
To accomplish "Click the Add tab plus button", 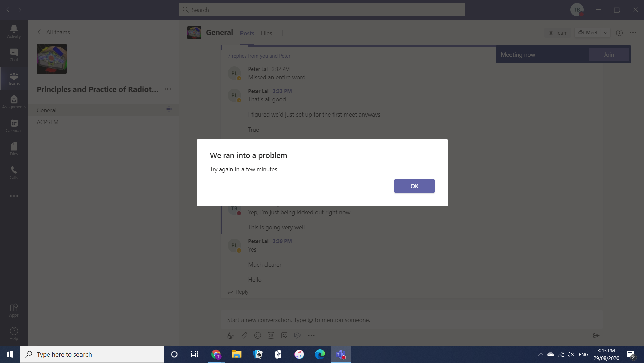I will 282,32.
